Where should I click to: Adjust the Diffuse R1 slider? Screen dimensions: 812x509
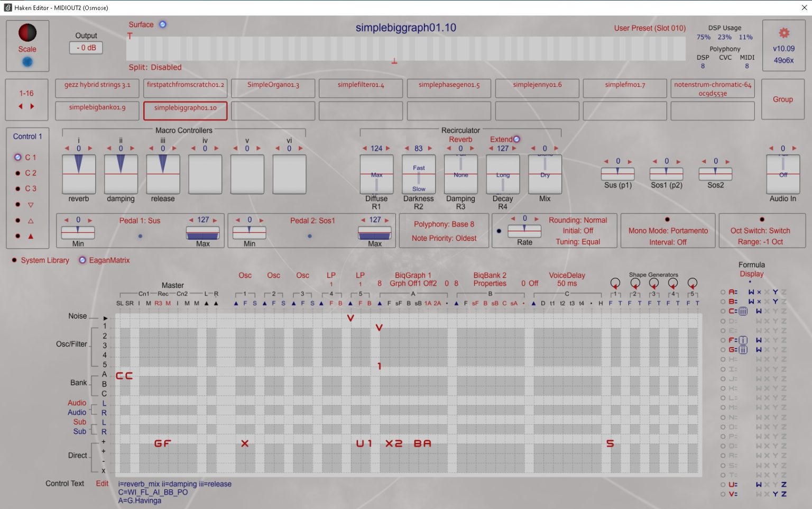[x=376, y=174]
